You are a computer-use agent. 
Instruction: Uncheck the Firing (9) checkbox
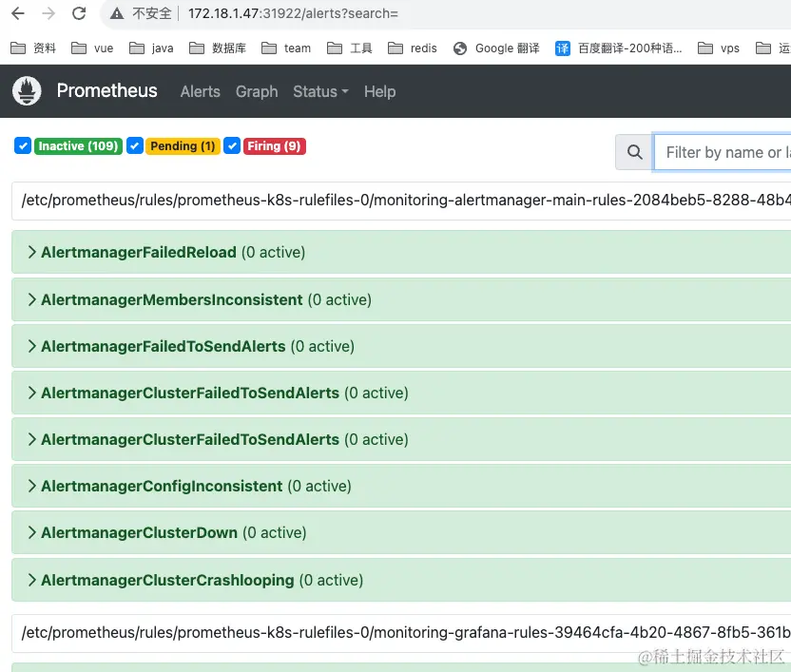click(232, 145)
